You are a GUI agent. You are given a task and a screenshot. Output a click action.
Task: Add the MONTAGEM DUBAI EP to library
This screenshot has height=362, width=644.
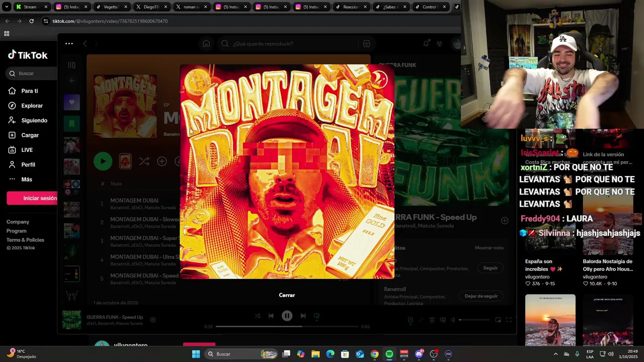[x=162, y=161]
